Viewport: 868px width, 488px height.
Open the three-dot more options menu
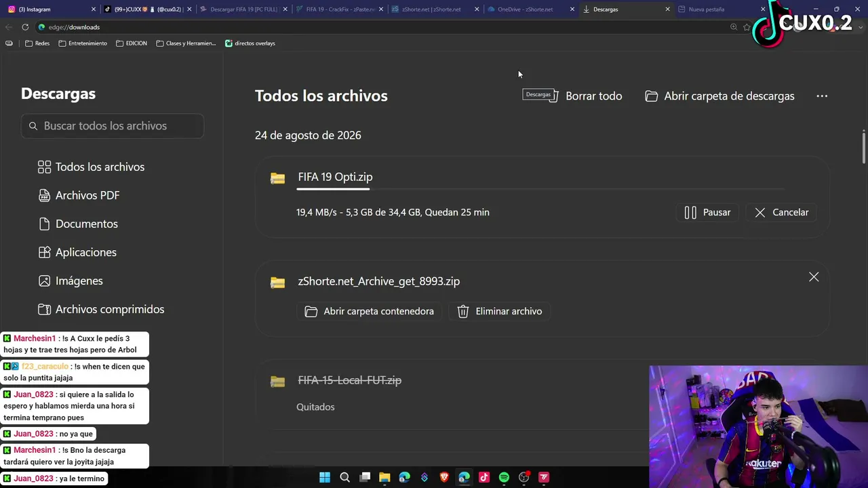[x=822, y=96]
